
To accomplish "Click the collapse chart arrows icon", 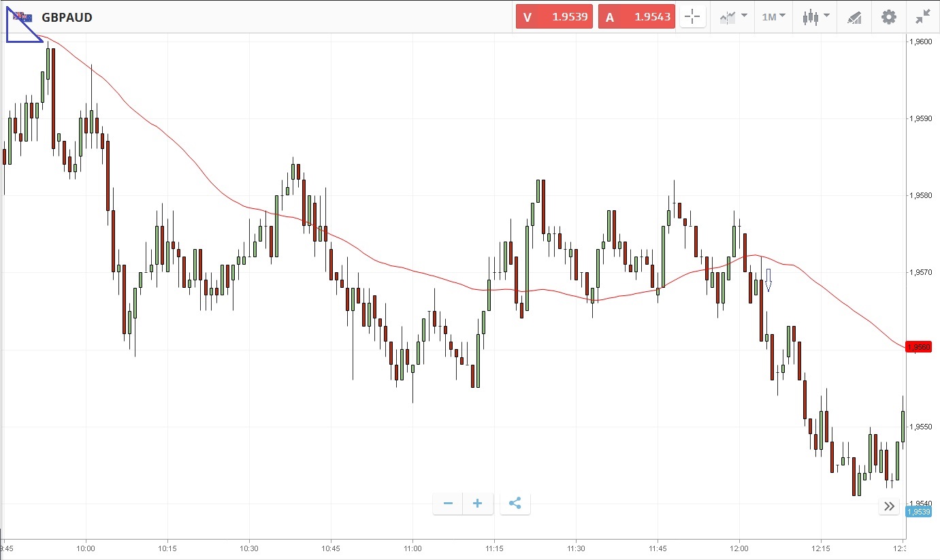I will [x=923, y=17].
